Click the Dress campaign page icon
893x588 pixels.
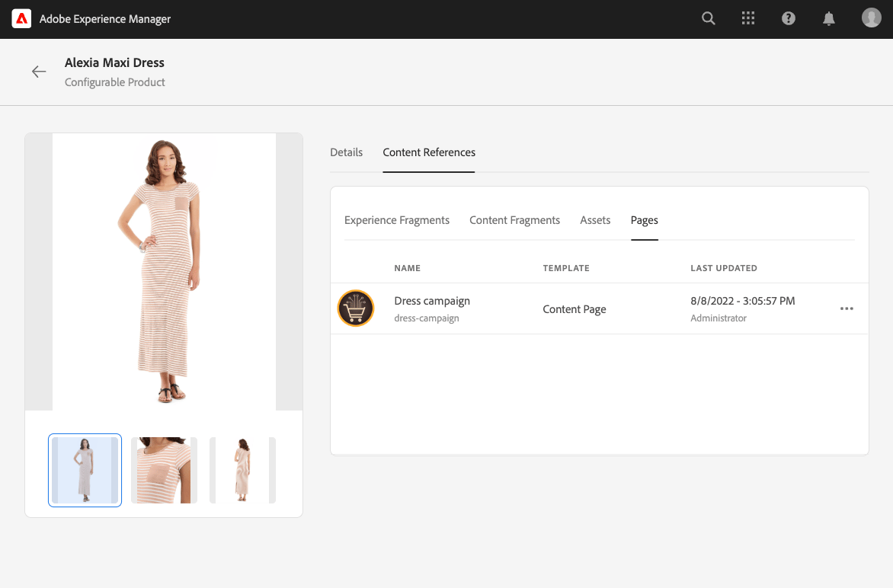(355, 308)
